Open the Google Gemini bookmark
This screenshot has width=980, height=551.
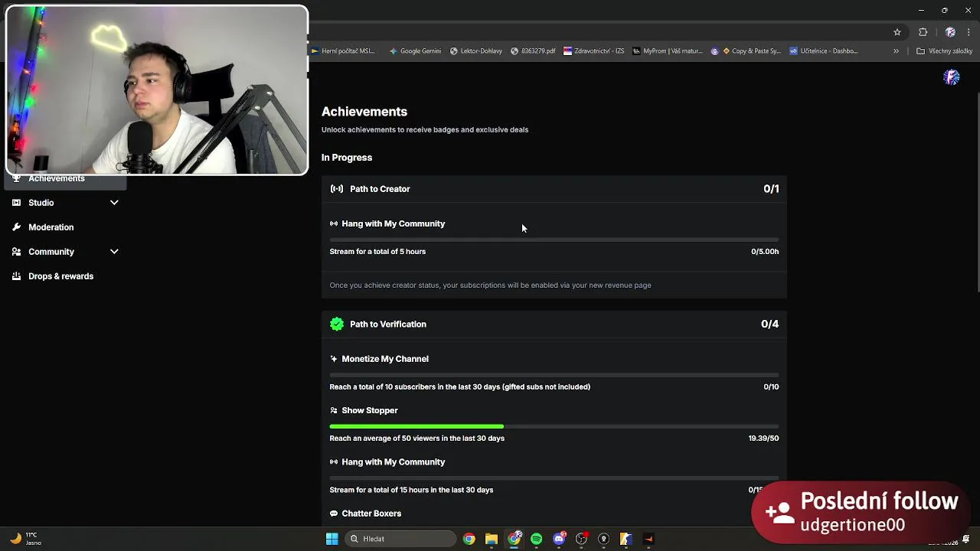[x=416, y=51]
